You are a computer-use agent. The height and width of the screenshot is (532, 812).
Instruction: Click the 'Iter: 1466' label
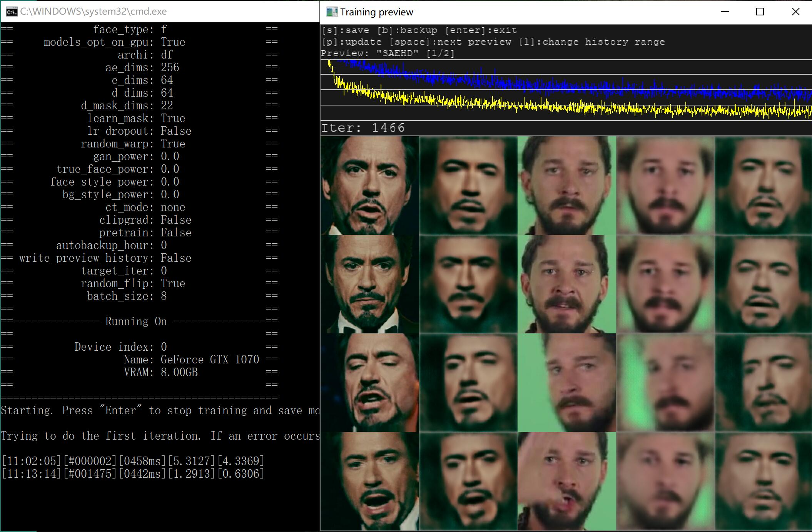(x=363, y=128)
